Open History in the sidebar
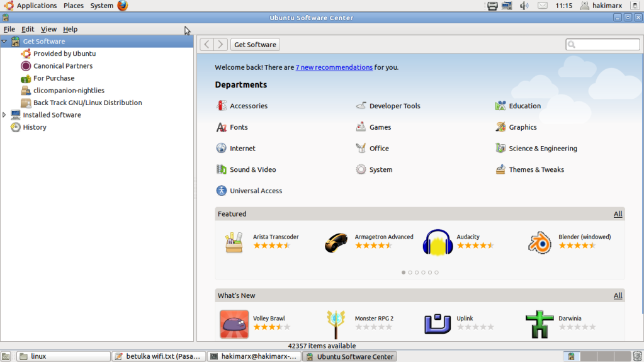This screenshot has height=362, width=644. point(35,127)
